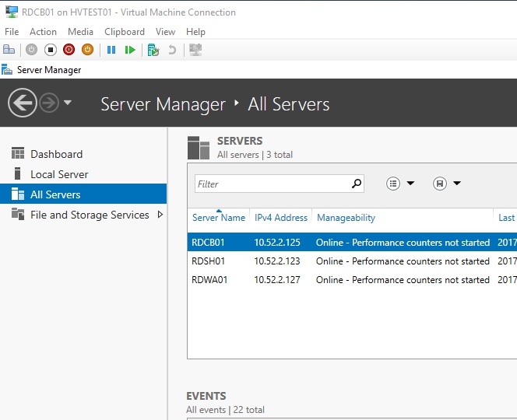Click the orange Save state icon
517x420 pixels.
[x=88, y=50]
